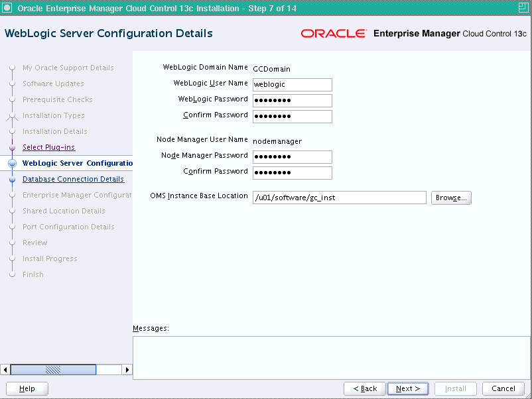Click the WebLogic Server Configuration step bullet
The image size is (532, 399).
coord(12,164)
